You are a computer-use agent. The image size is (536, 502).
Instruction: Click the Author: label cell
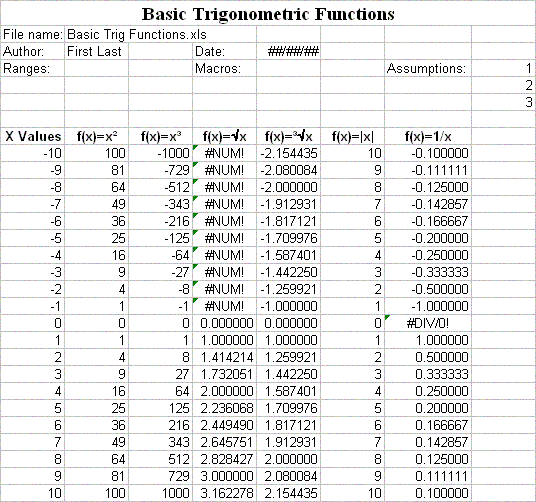[32, 51]
